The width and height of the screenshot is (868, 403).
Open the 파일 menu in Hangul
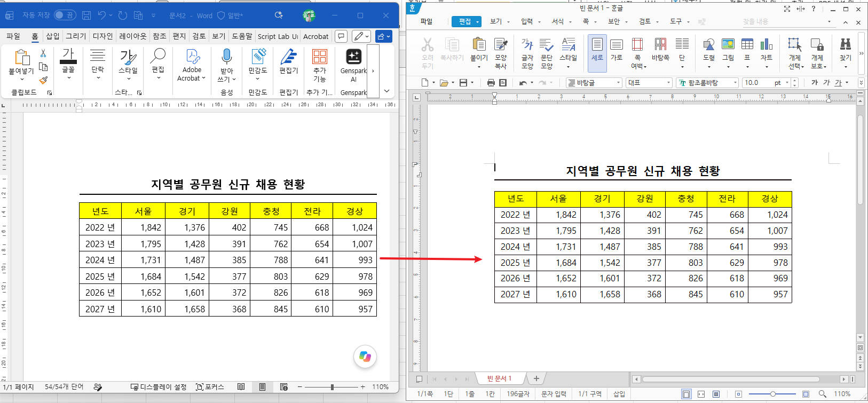tap(427, 21)
